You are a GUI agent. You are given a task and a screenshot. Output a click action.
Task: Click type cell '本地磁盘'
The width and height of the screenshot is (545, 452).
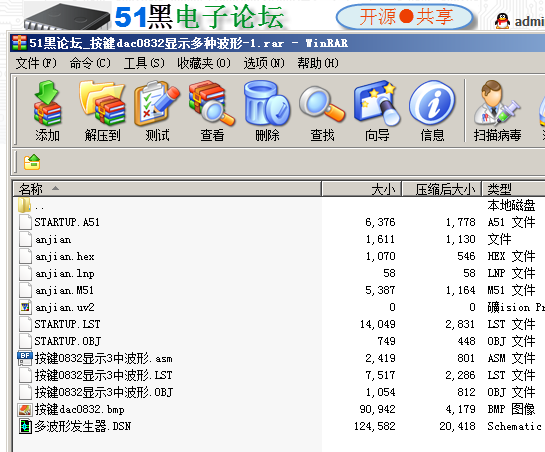tap(511, 205)
